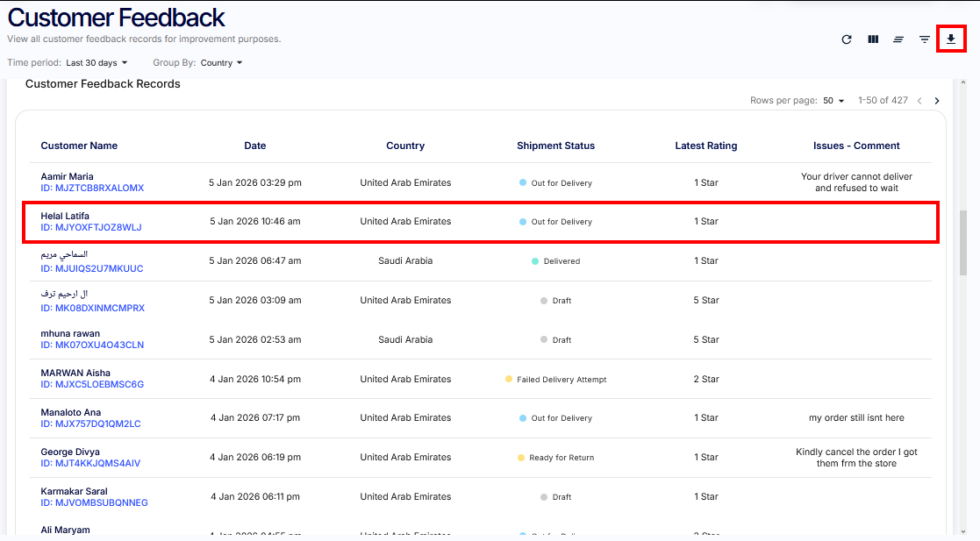Image resolution: width=980 pixels, height=541 pixels.
Task: Open ID link MJZTCB8RXALOMX
Action: click(92, 189)
